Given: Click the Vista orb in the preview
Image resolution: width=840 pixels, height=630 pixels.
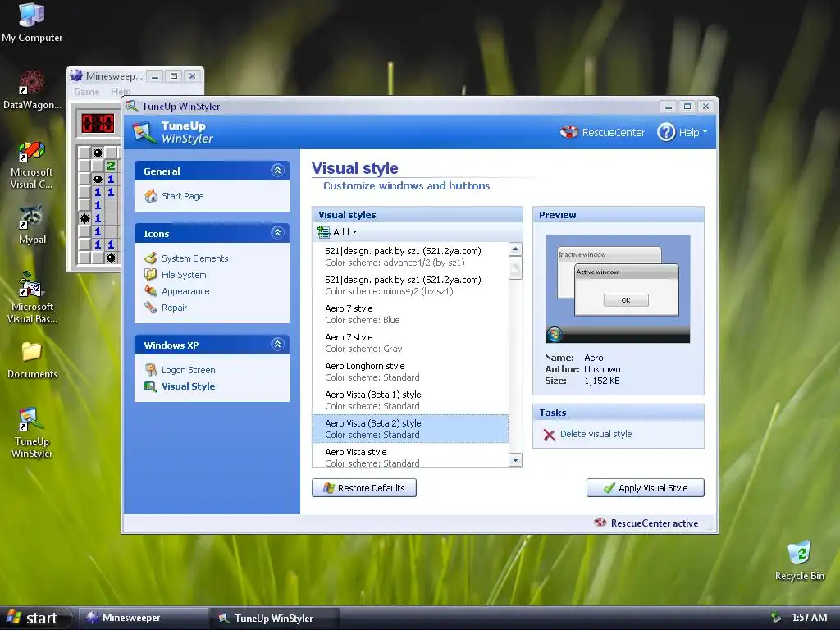Looking at the screenshot, I should (x=555, y=335).
